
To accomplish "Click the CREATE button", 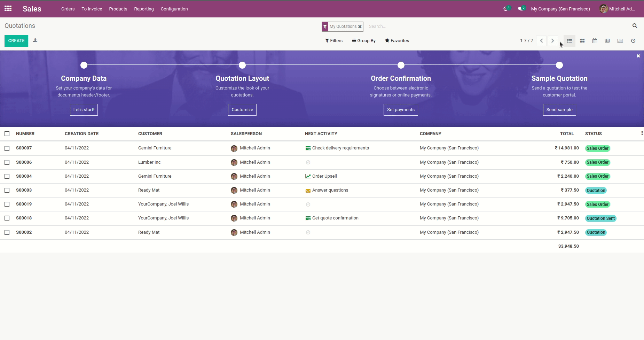I will pos(16,41).
